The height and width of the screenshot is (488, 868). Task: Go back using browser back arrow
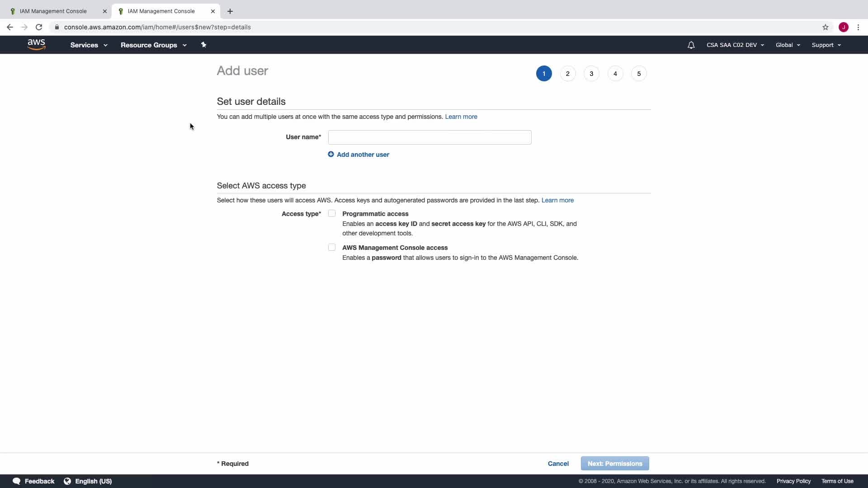pos(10,27)
